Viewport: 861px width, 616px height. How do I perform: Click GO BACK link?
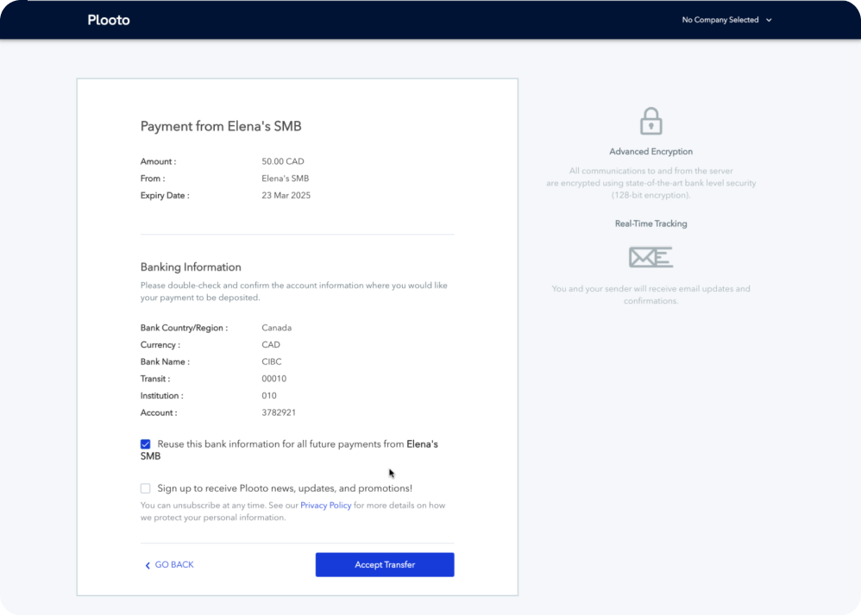pos(169,564)
